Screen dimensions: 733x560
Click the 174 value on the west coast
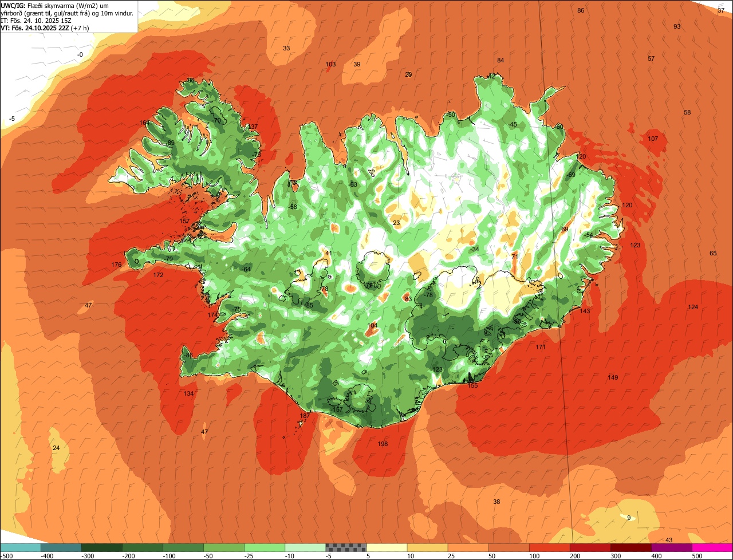tap(212, 316)
